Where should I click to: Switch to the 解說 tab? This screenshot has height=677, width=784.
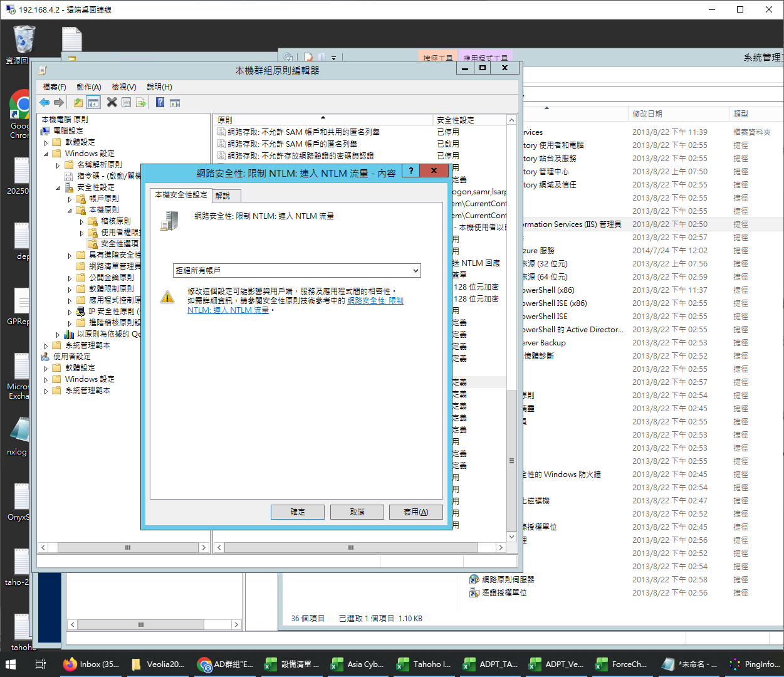pyautogui.click(x=223, y=196)
